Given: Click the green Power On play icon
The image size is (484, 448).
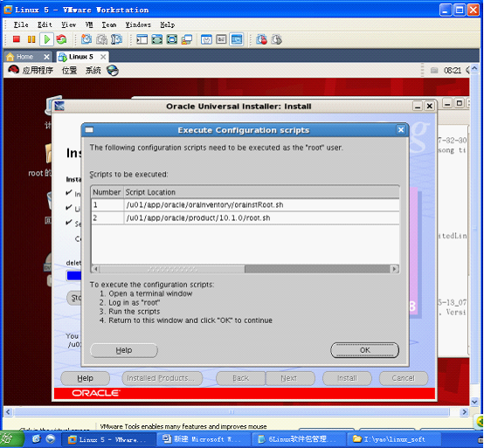Looking at the screenshot, I should (46, 39).
